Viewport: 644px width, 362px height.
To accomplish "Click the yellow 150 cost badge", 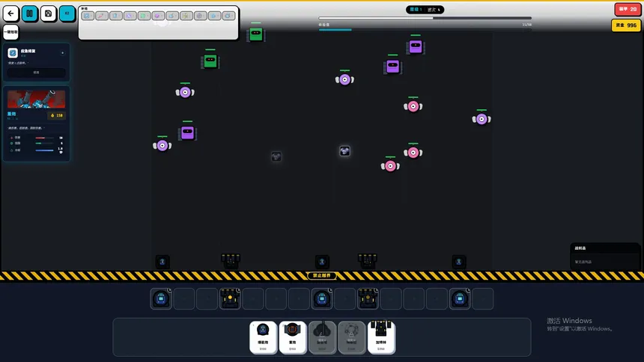I will point(56,116).
